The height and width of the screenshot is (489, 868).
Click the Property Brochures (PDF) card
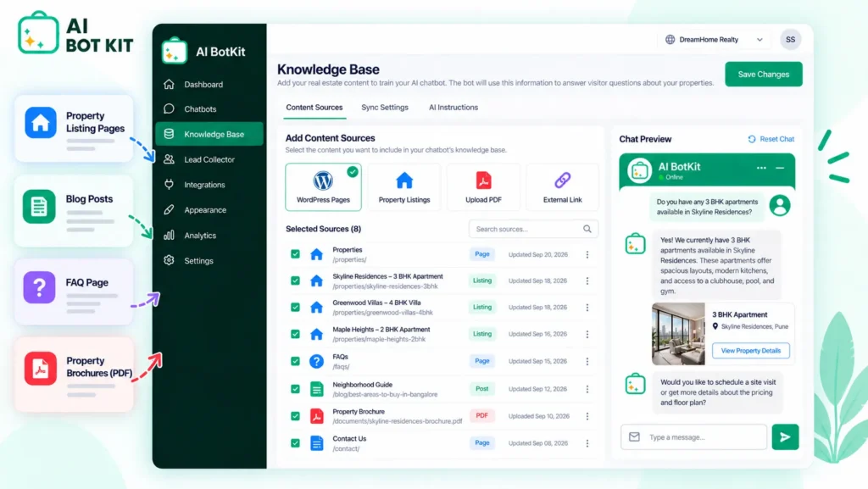[75, 374]
